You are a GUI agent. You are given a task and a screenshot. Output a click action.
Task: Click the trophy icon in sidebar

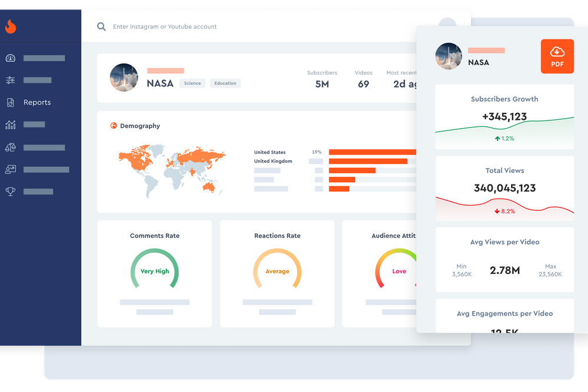click(x=11, y=192)
